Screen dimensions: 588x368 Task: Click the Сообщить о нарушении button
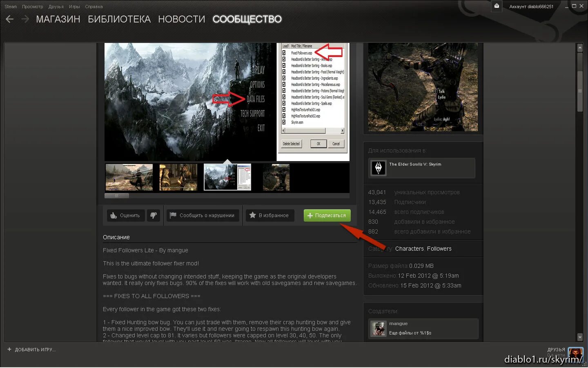pos(202,215)
